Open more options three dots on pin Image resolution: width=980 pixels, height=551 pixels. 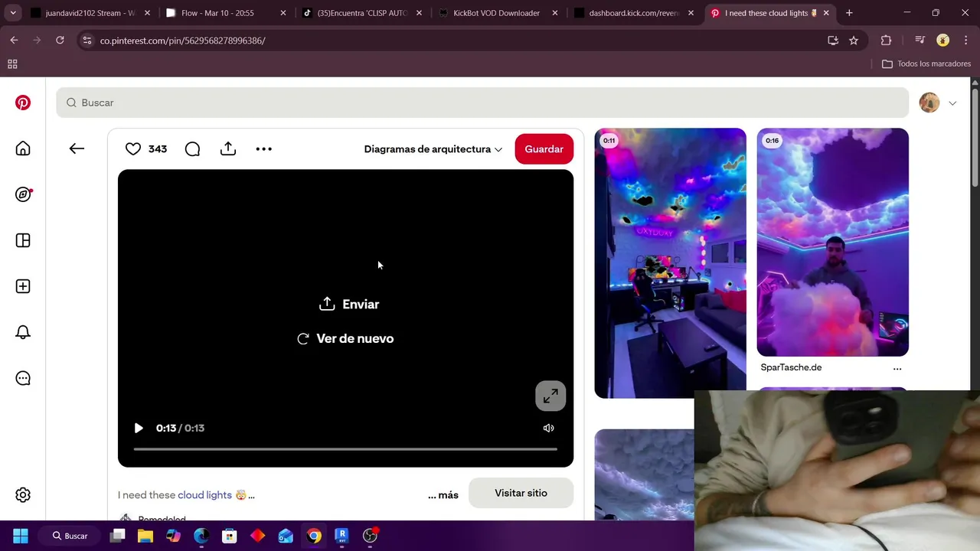263,149
